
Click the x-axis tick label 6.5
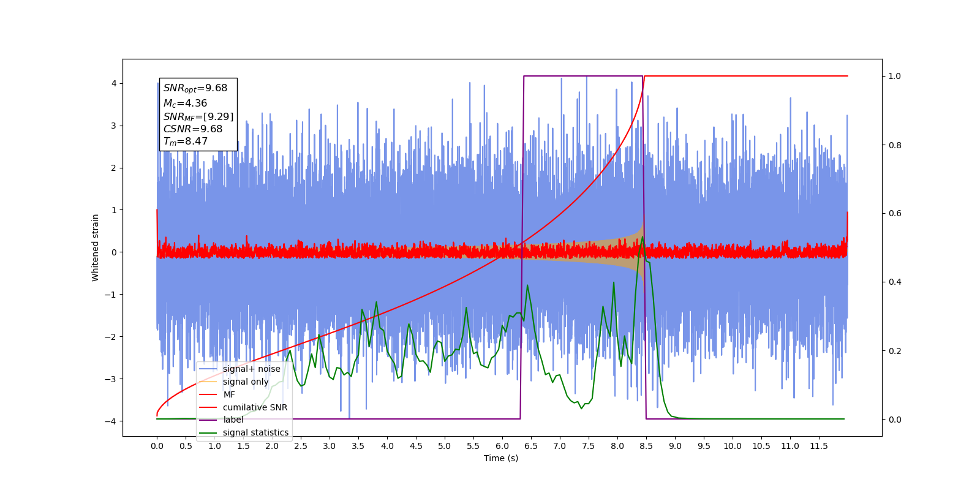[x=531, y=446]
